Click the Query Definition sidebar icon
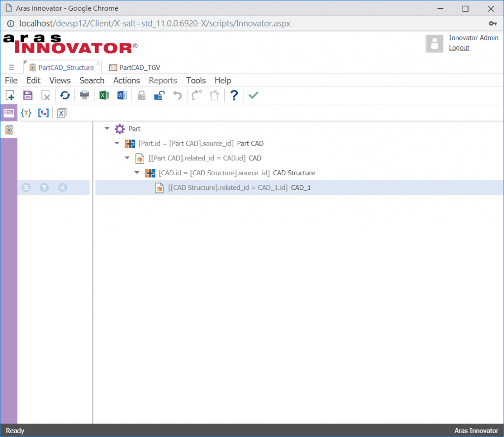 pos(9,130)
